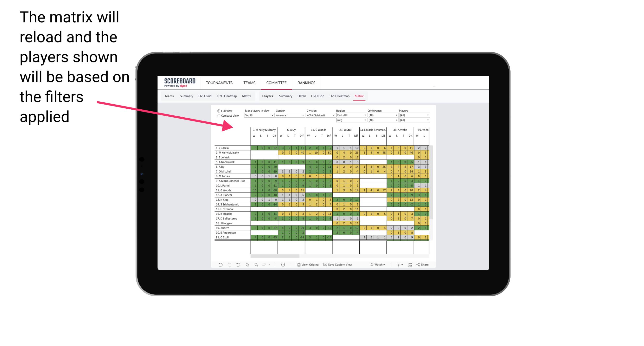The width and height of the screenshot is (644, 346).
Task: Open the TOURNAMENTS menu item
Action: (219, 83)
